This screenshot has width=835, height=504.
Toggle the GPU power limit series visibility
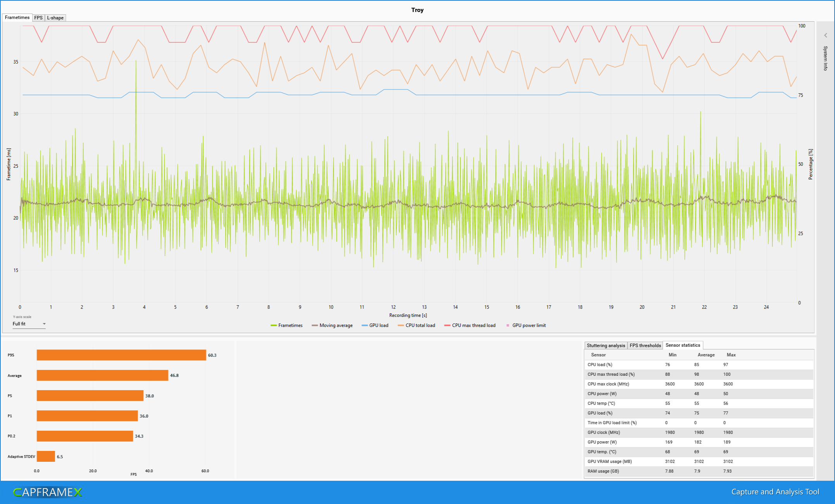click(x=526, y=325)
